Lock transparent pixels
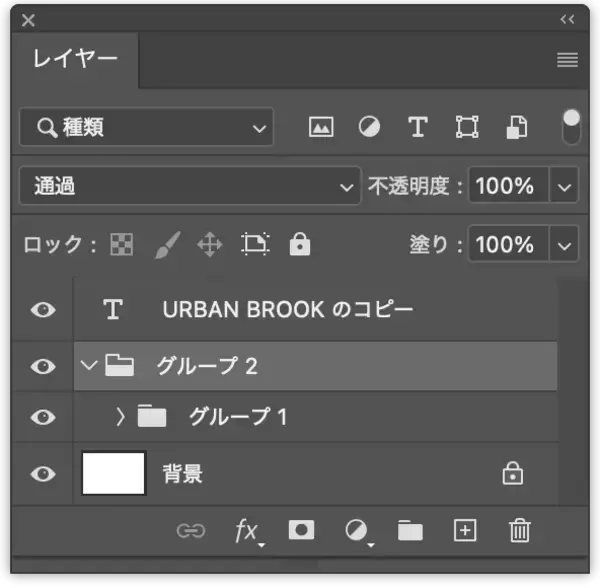This screenshot has height=588, width=600. click(x=122, y=244)
